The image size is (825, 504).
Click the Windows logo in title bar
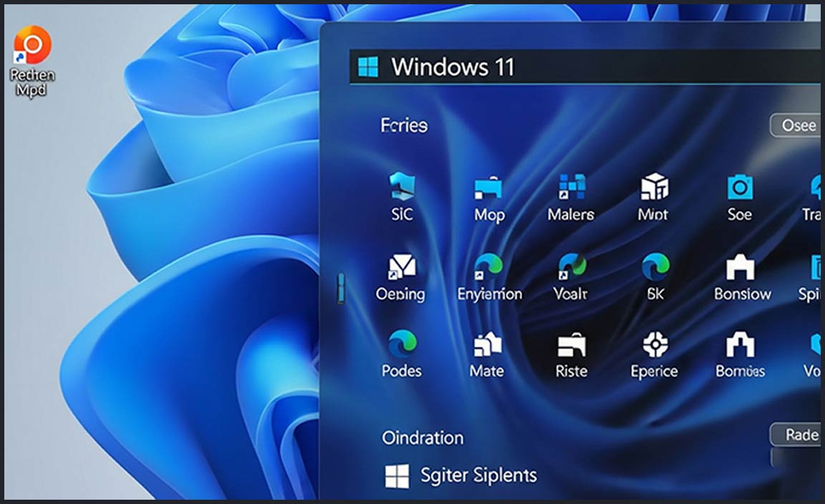(x=368, y=67)
